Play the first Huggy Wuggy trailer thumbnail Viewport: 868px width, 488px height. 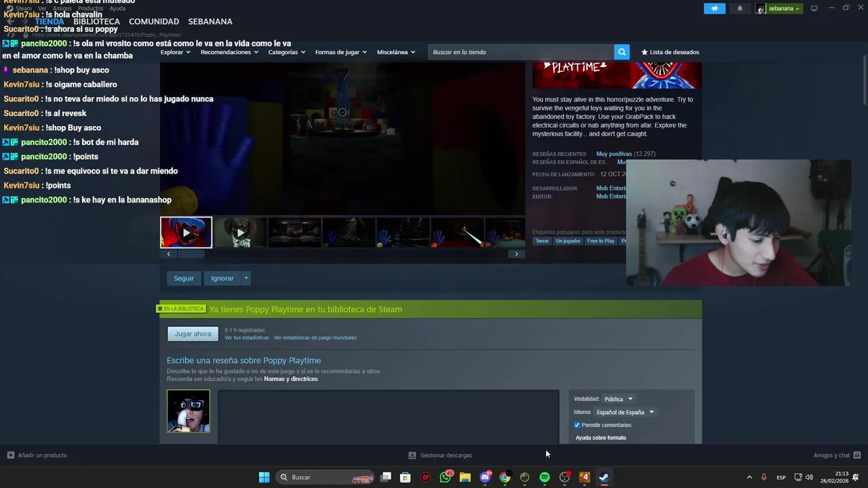(x=186, y=232)
